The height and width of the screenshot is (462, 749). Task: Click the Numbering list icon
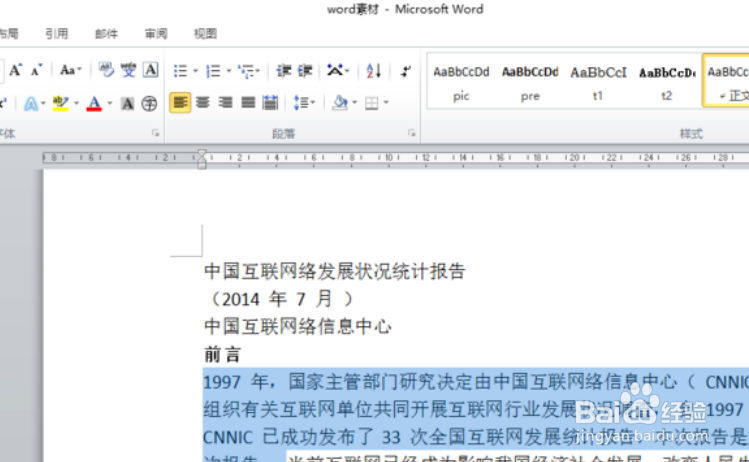pyautogui.click(x=213, y=71)
